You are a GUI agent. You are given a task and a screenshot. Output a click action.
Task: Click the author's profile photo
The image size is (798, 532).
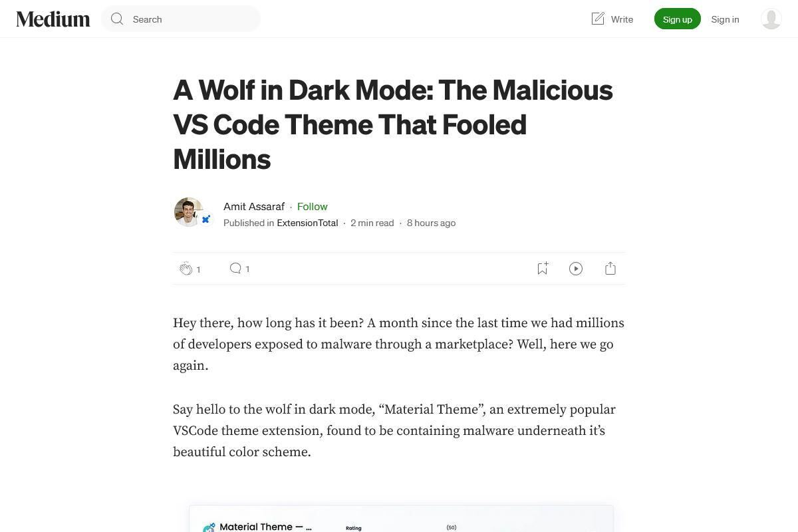point(188,211)
